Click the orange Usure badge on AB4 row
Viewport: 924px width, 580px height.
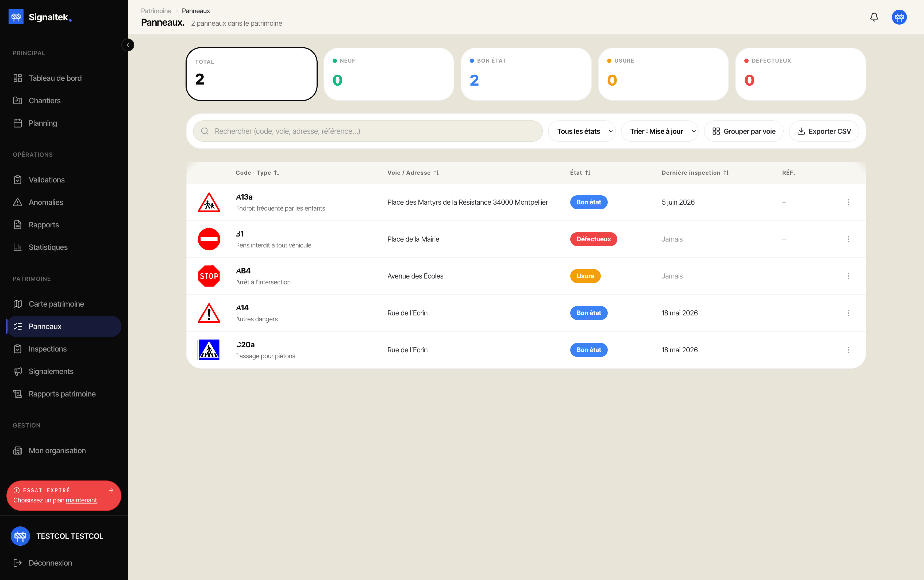click(585, 276)
